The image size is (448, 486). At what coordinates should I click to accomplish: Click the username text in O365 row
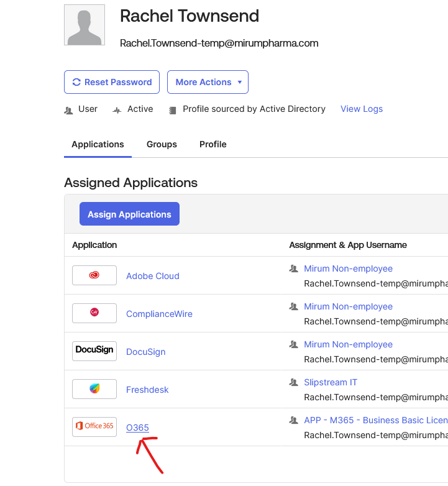coord(376,435)
